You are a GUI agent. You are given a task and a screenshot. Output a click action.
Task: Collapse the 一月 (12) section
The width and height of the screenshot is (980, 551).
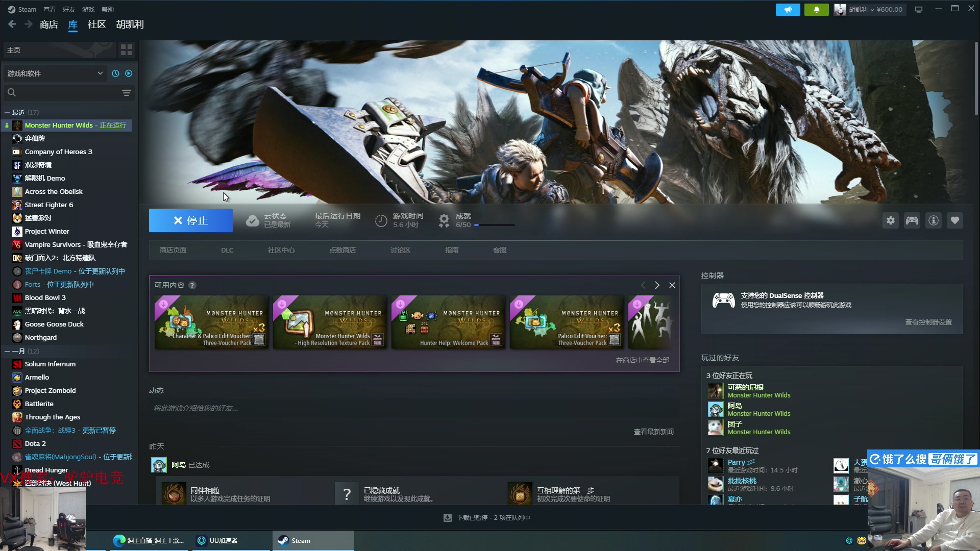pos(7,351)
